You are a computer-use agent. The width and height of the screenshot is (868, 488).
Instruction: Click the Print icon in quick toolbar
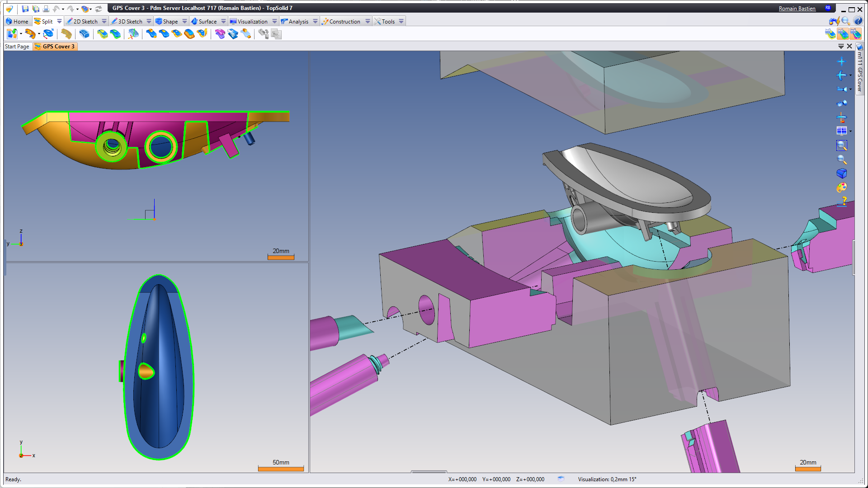46,9
